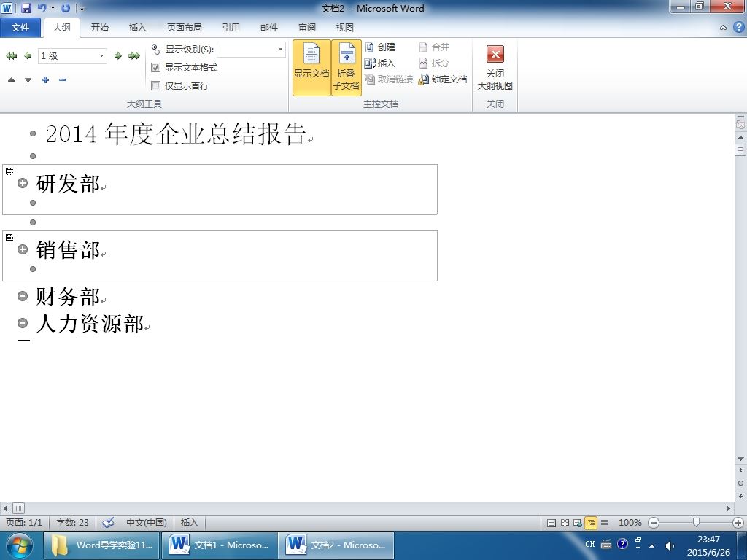Switch to Draft view icon
Screen dimensions: 747x560
pyautogui.click(x=605, y=523)
